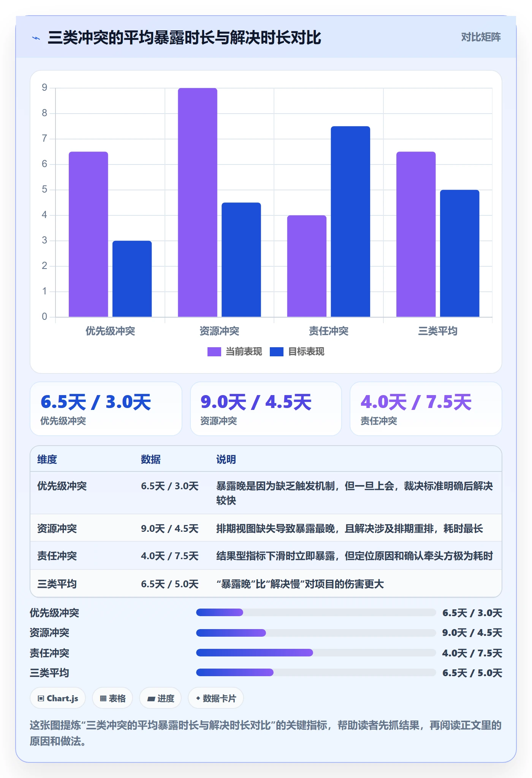Click the 数据 table column header
Screen dimensions: 532x778
click(x=151, y=459)
